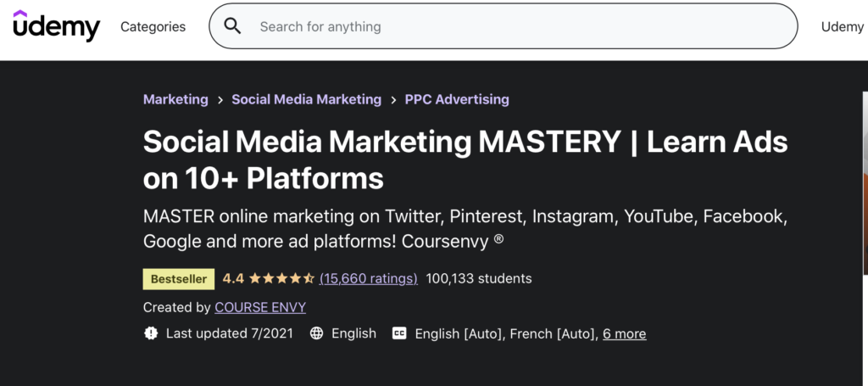Open the PPC Advertising breadcrumb
Screen dimensions: 868x386
(457, 100)
